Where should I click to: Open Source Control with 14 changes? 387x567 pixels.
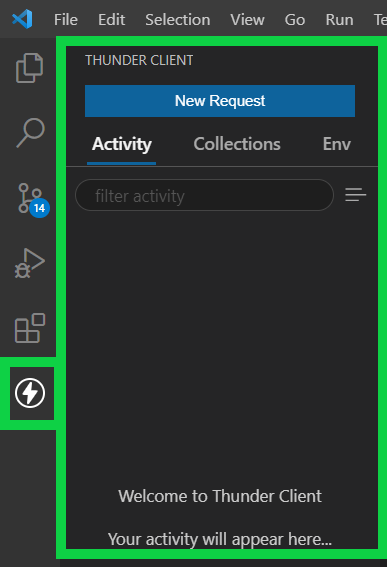(x=33, y=200)
